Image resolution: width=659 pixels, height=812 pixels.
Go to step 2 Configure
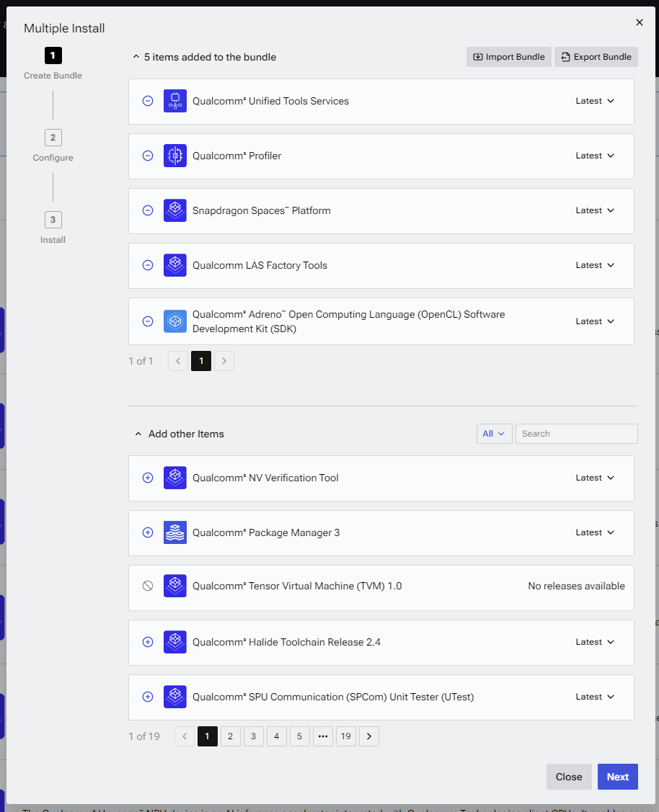[53, 138]
